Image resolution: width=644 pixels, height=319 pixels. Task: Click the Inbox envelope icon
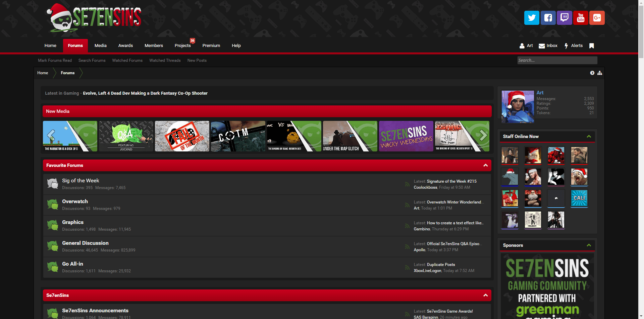coord(542,46)
